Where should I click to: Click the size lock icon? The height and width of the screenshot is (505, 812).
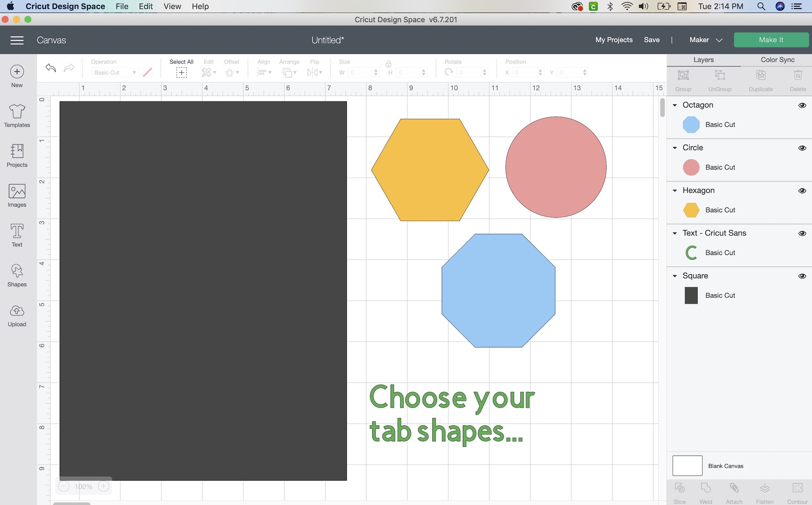point(389,64)
